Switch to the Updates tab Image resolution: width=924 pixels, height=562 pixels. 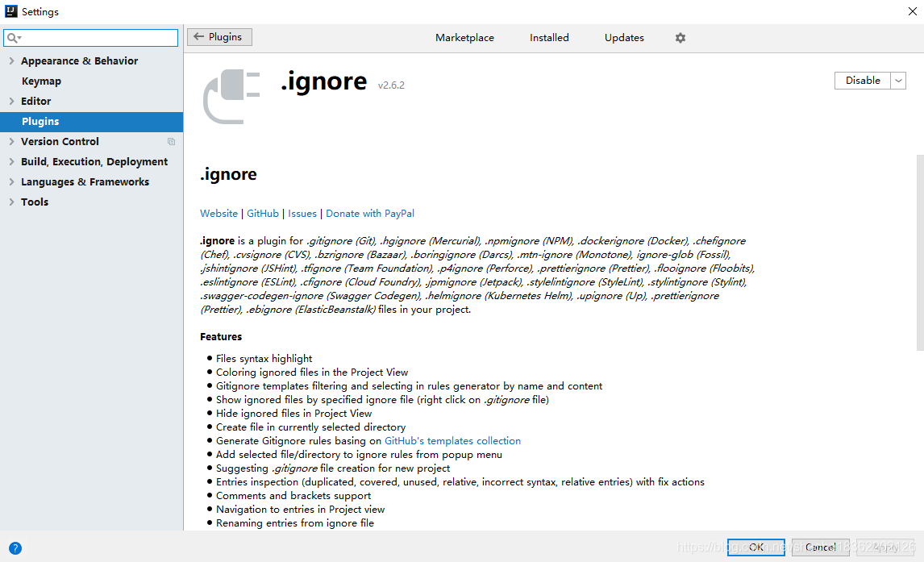click(x=624, y=38)
